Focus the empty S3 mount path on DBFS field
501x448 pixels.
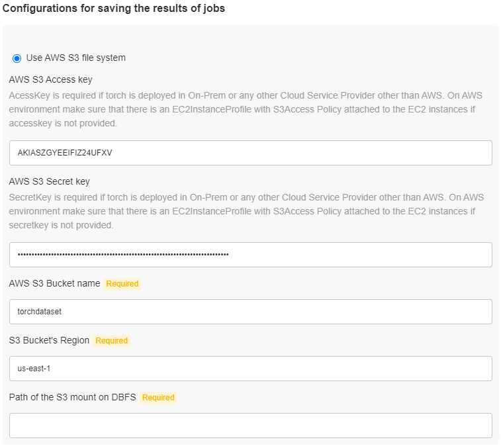point(250,426)
